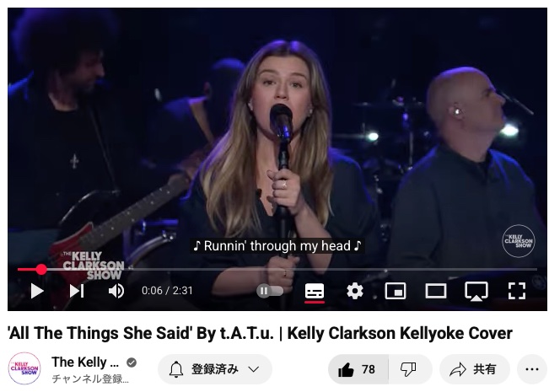The height and width of the screenshot is (392, 549).
Task: Open the video settings gear
Action: (x=355, y=291)
